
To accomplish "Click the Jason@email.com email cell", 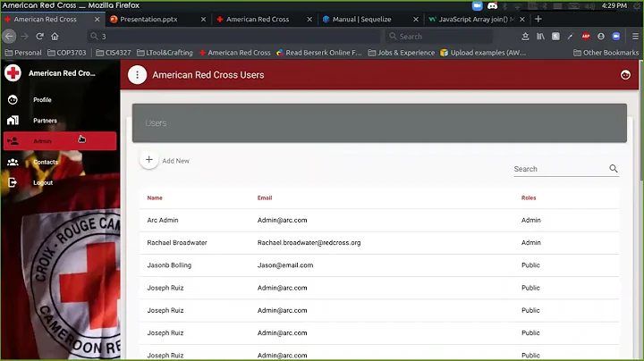I will [285, 265].
